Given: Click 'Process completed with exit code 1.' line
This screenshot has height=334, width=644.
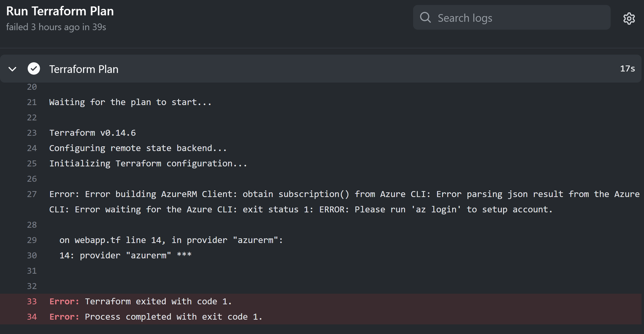Looking at the screenshot, I should coord(174,317).
